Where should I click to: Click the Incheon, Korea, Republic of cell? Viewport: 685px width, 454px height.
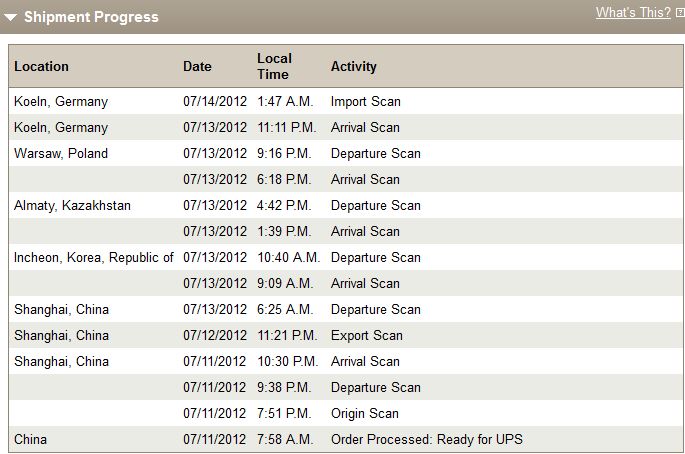(94, 257)
